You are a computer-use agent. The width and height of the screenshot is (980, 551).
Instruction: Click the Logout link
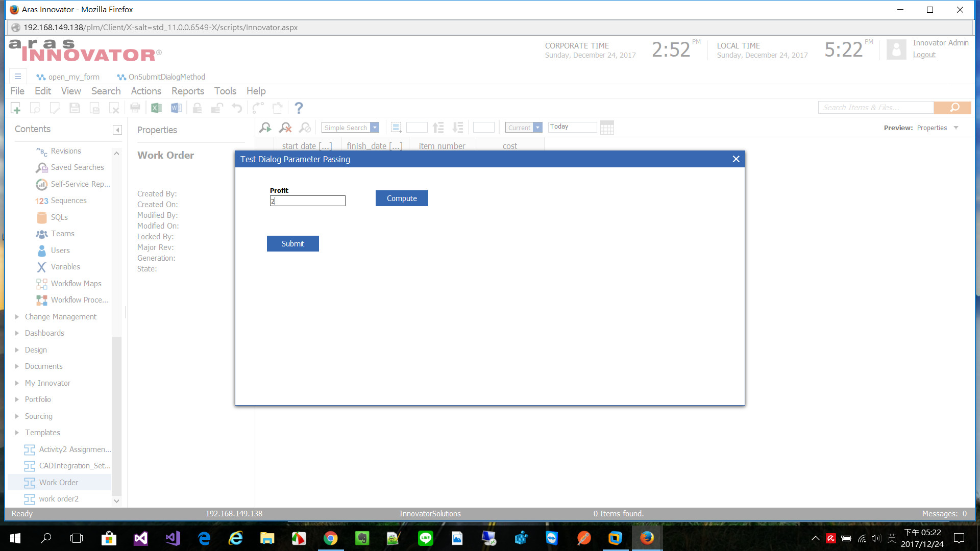click(x=924, y=55)
